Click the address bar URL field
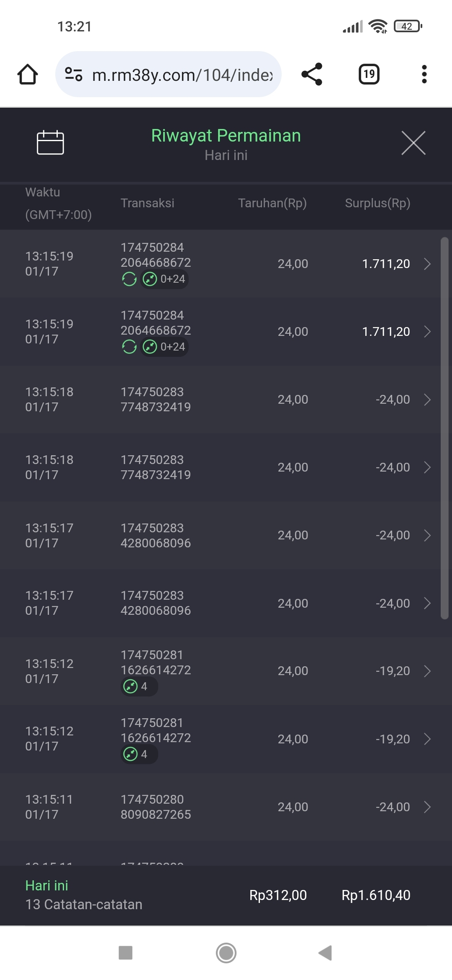Viewport: 452px width, 980px height. [x=182, y=75]
